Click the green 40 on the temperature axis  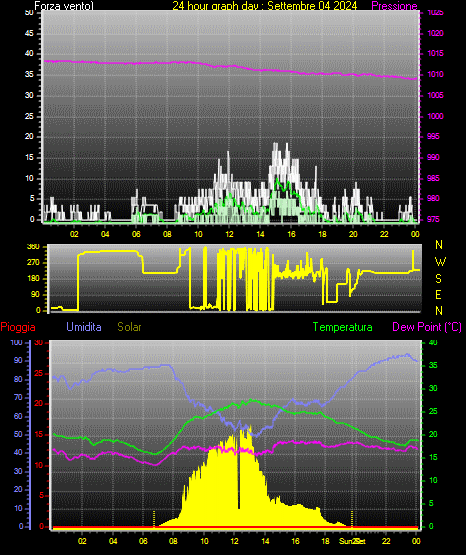(x=433, y=342)
